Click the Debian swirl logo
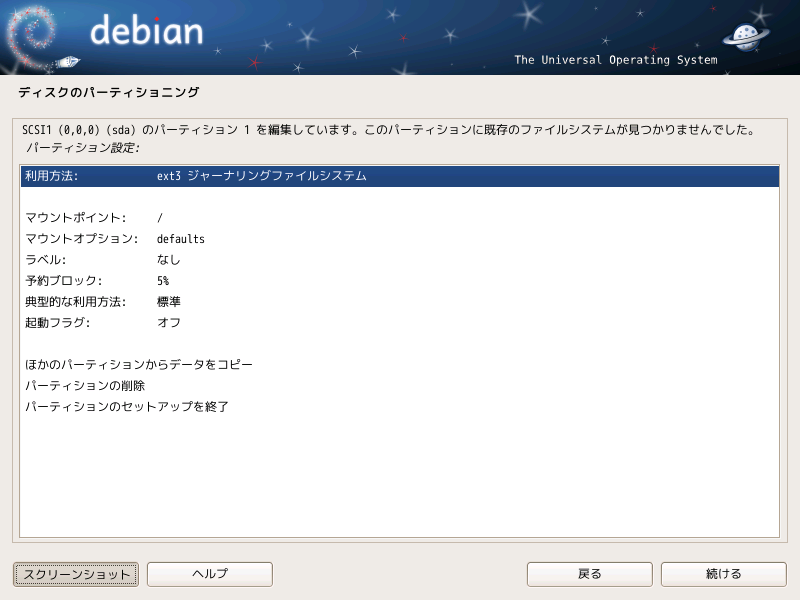This screenshot has width=800, height=600. [31, 38]
